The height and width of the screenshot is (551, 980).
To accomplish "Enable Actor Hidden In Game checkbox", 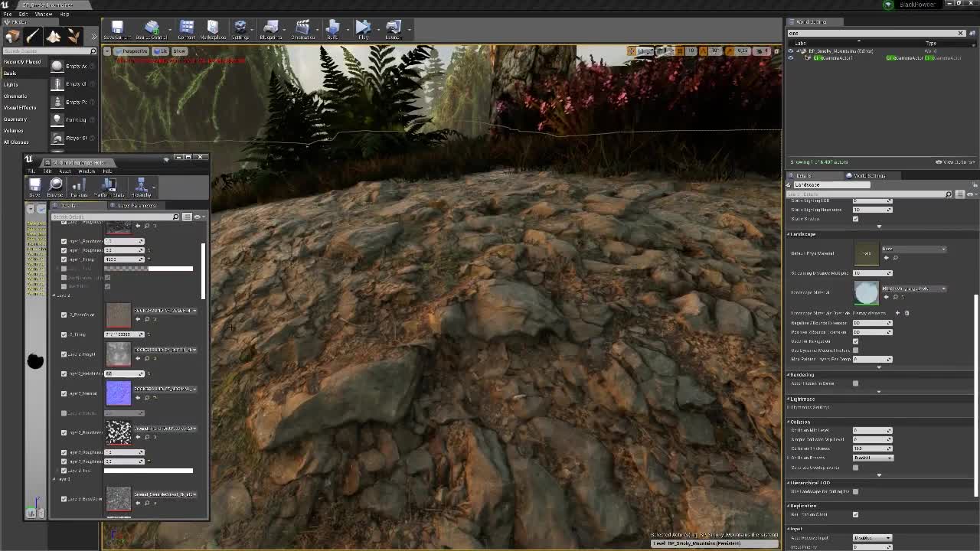I will pyautogui.click(x=855, y=383).
